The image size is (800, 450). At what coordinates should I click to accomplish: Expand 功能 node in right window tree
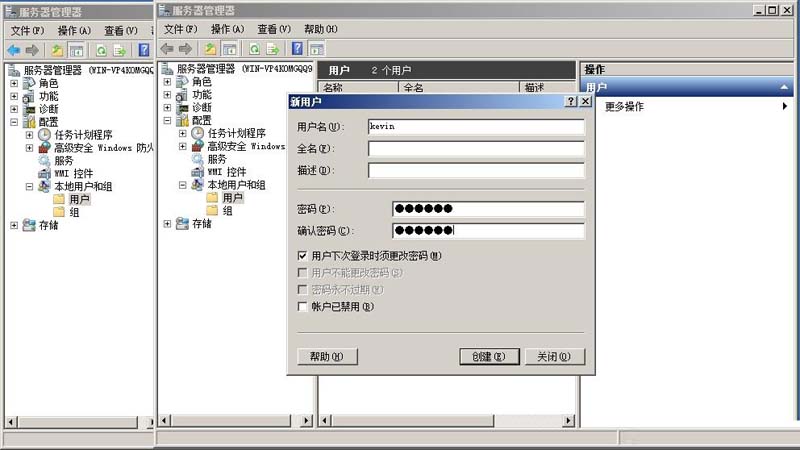tap(167, 94)
